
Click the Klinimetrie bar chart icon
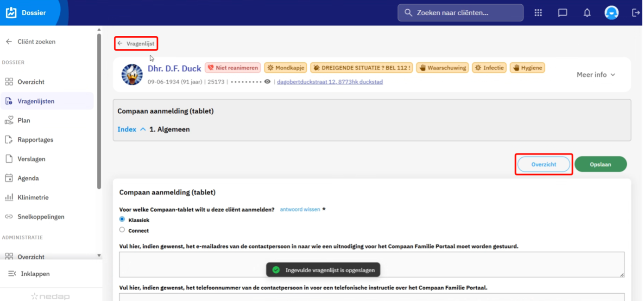pyautogui.click(x=9, y=197)
